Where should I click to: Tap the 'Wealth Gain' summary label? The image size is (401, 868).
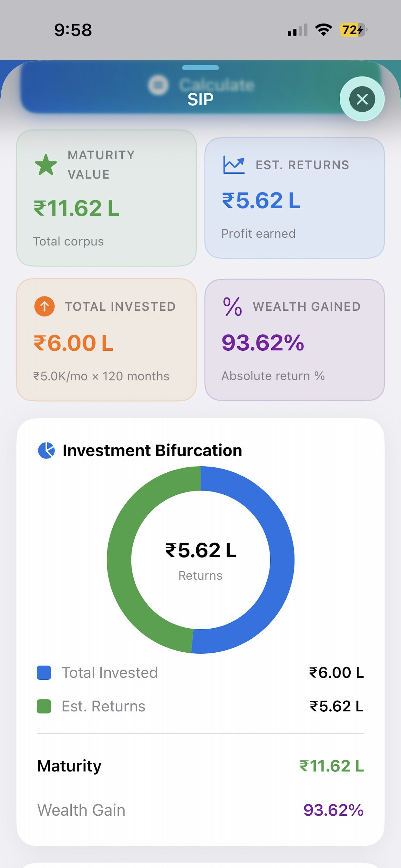point(82,810)
